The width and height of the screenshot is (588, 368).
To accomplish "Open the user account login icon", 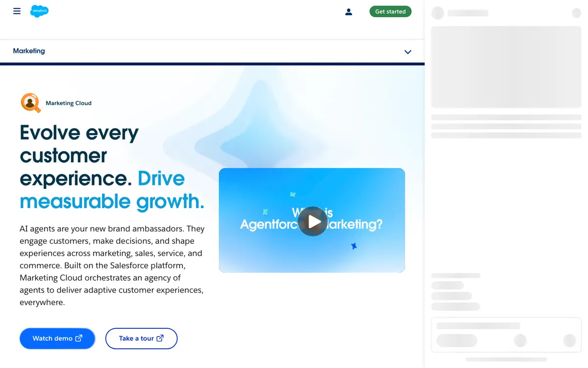I will [x=349, y=12].
